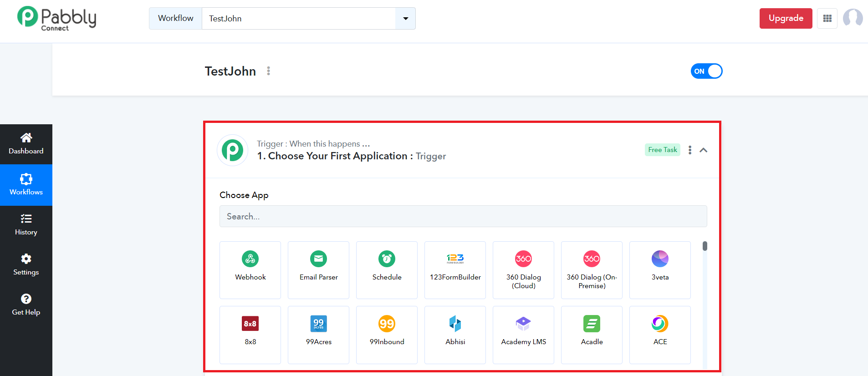This screenshot has width=868, height=376.
Task: Choose 360 Dialog (Cloud) app
Action: (x=523, y=270)
